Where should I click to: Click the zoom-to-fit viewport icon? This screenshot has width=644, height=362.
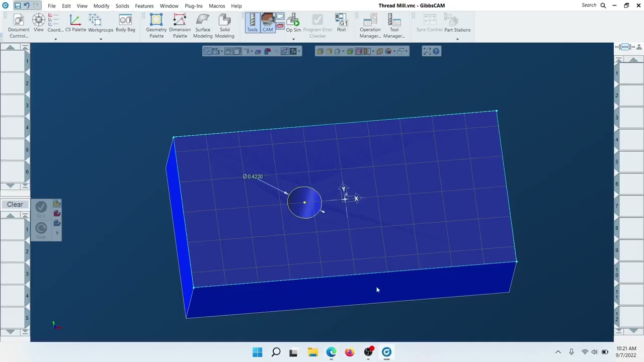point(427,51)
